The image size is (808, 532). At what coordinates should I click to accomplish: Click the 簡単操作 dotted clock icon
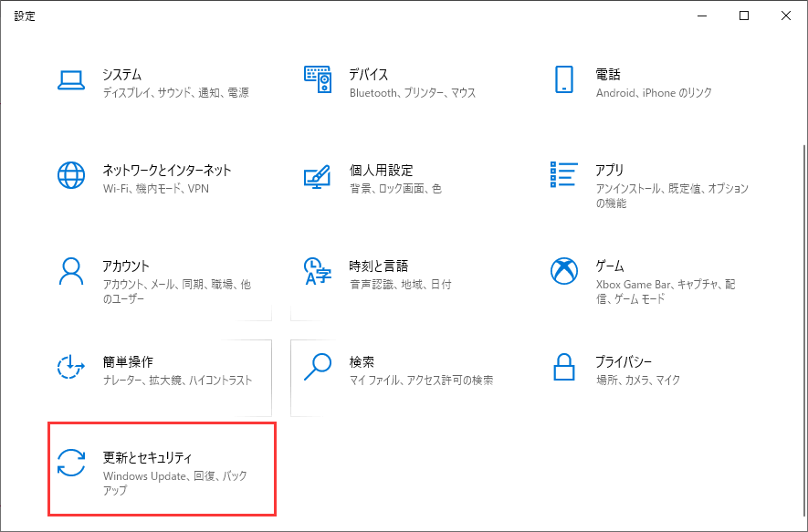pyautogui.click(x=71, y=367)
